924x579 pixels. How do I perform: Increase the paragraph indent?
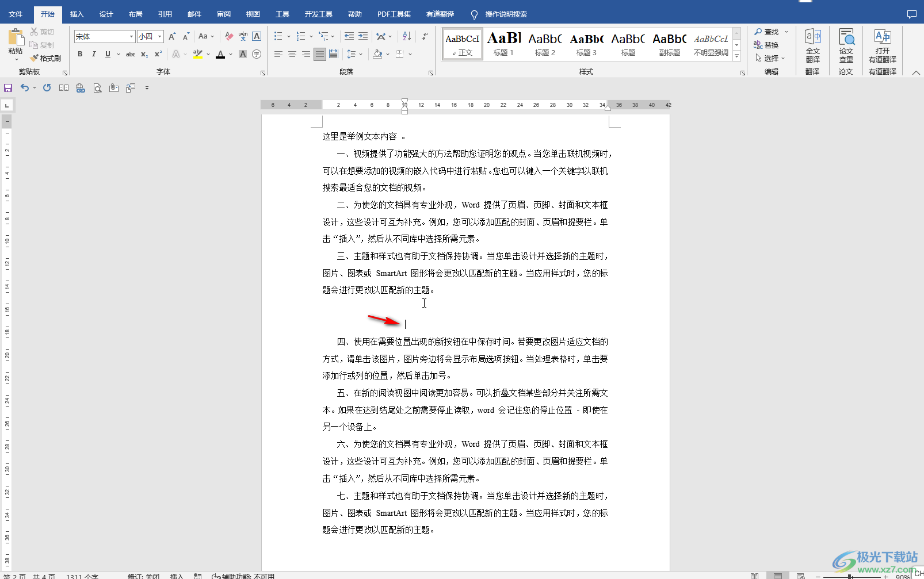point(363,36)
